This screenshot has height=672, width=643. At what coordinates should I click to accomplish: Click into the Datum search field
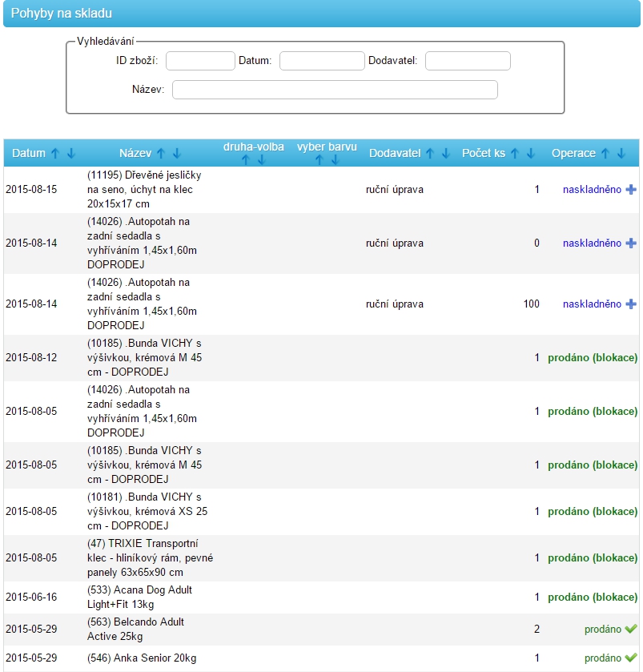point(322,61)
